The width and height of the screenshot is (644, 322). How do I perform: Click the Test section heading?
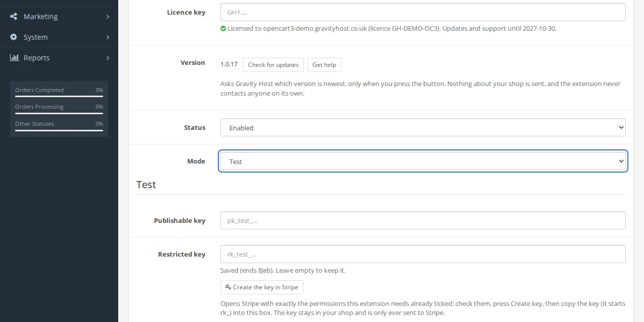146,185
